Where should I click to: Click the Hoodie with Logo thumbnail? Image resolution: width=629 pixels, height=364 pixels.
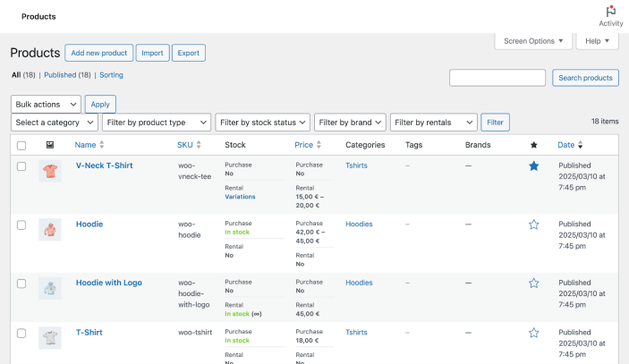pyautogui.click(x=50, y=288)
